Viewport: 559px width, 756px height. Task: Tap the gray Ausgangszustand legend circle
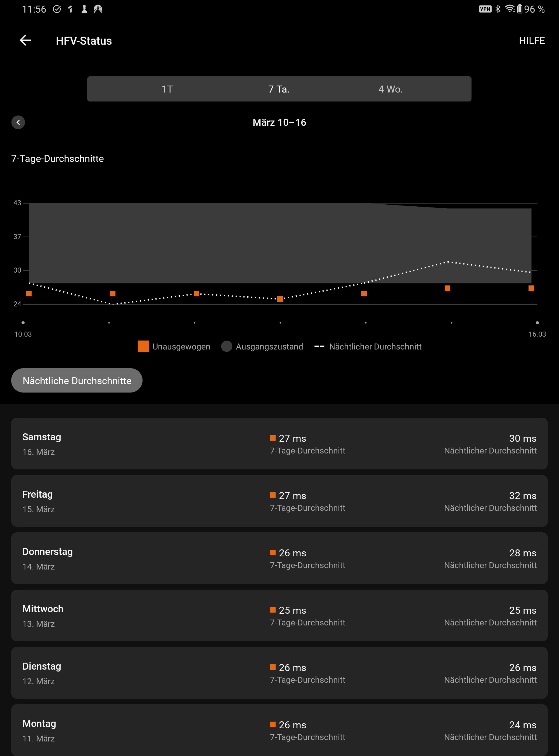pyautogui.click(x=226, y=346)
